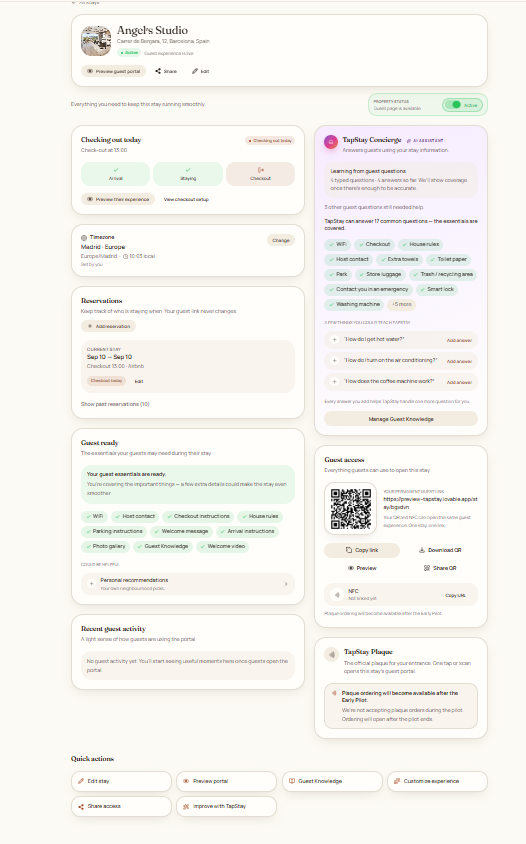Expand Personal recommendations chevron

(x=286, y=584)
